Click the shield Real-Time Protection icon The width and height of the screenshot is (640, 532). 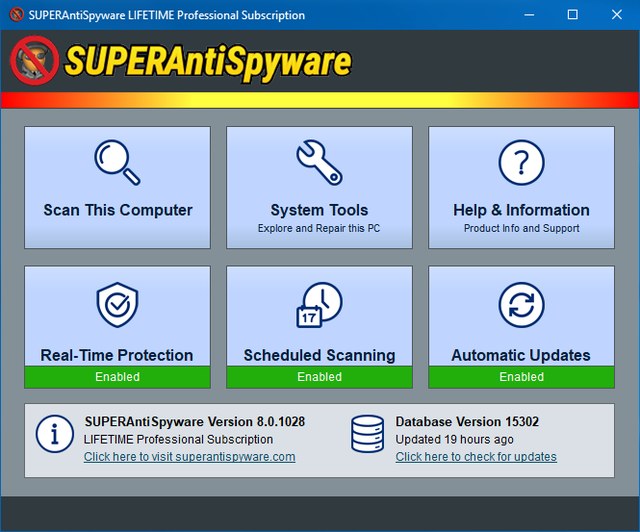coord(117,306)
